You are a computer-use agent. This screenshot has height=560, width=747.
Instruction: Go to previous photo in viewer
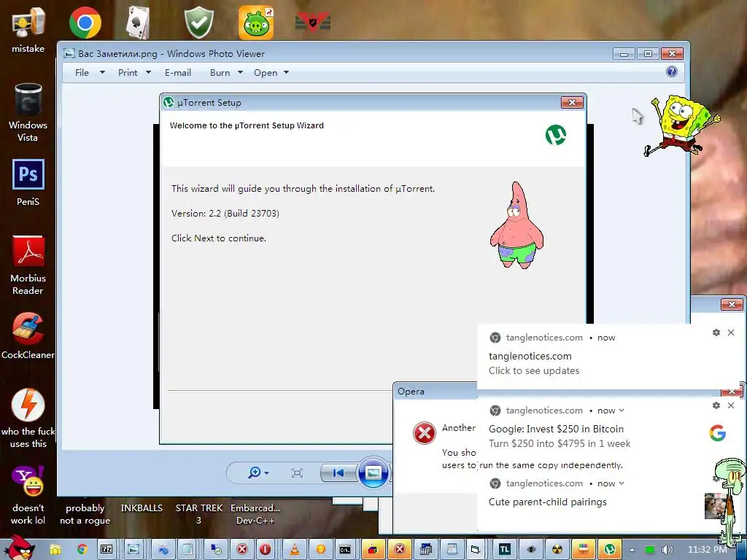click(x=338, y=472)
